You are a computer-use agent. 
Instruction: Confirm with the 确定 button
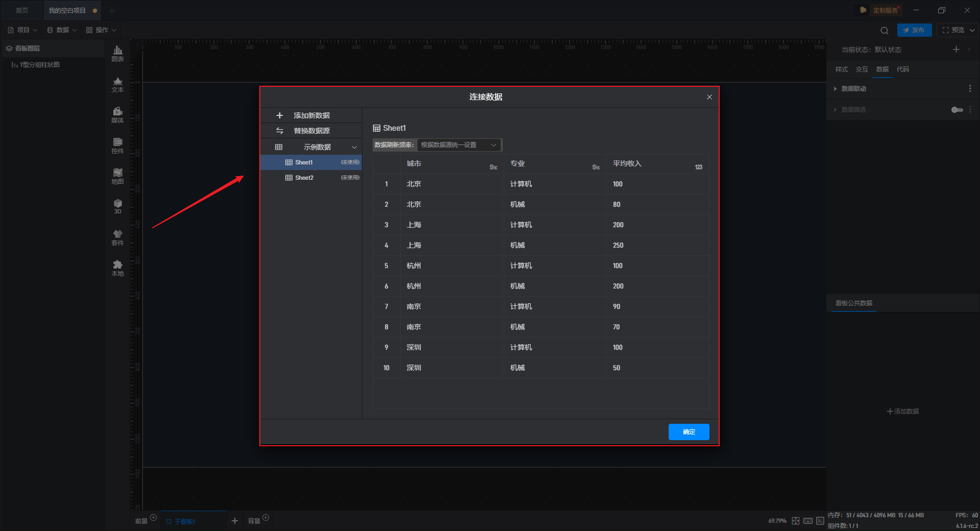point(689,432)
